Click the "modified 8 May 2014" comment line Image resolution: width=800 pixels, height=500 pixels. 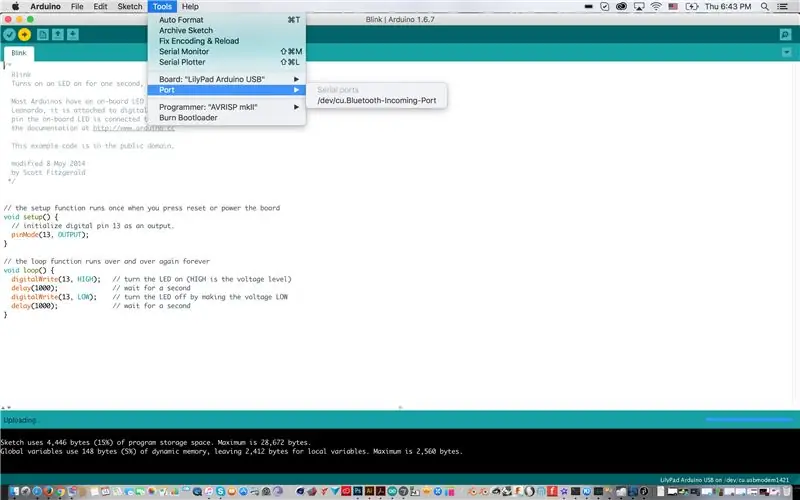coord(48,163)
